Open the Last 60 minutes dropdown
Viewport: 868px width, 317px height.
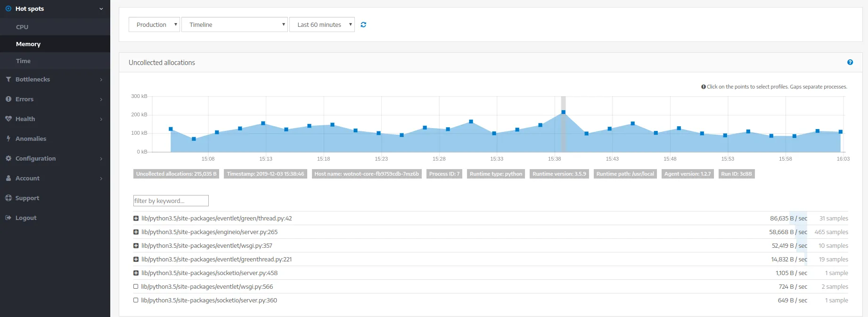click(x=322, y=24)
